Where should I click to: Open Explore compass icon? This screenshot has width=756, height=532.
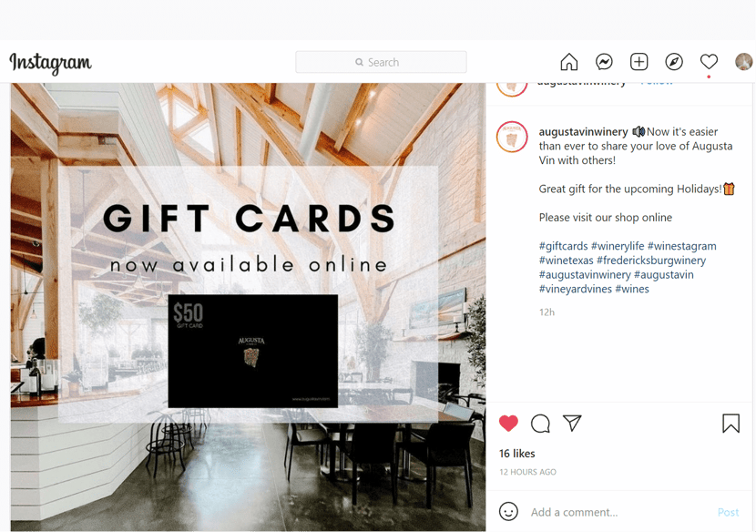tap(673, 62)
